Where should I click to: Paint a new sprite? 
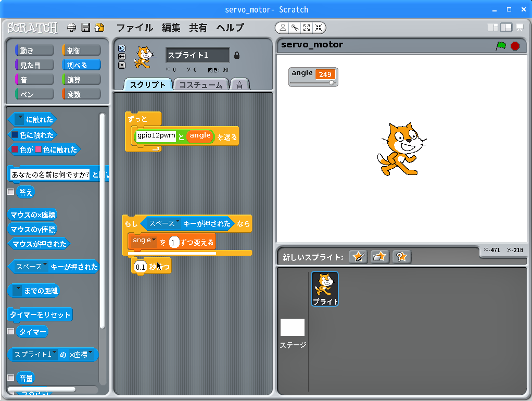click(358, 257)
